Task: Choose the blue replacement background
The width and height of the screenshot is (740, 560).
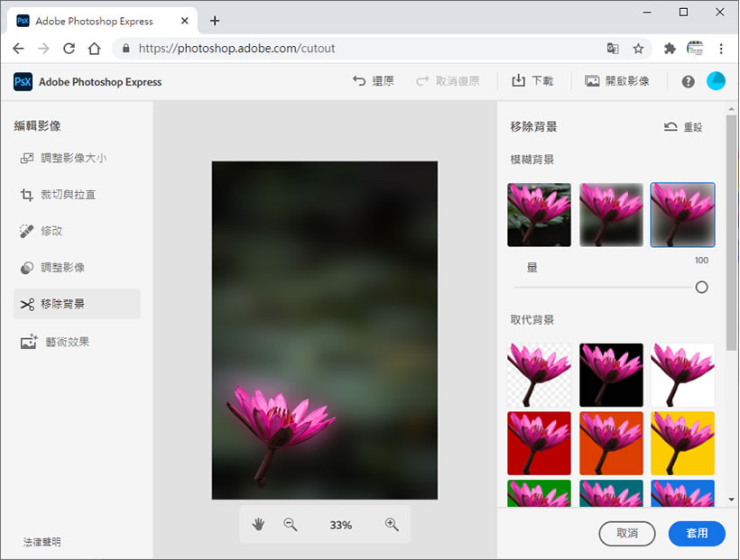Action: [x=682, y=493]
